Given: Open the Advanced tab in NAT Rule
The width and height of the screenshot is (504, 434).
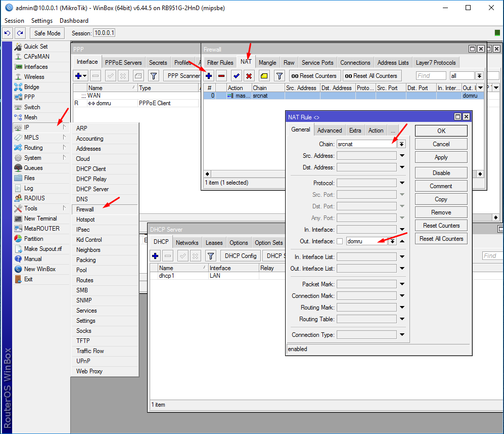Looking at the screenshot, I should (x=330, y=131).
